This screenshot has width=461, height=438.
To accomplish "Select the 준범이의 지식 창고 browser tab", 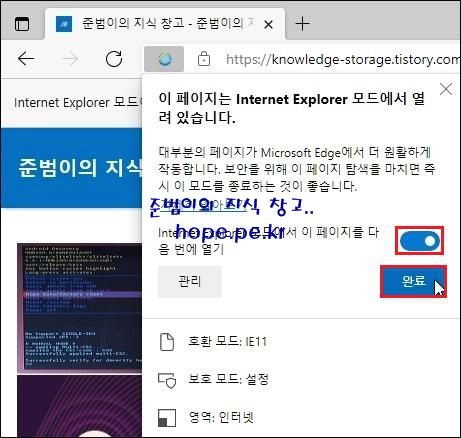I will (x=165, y=24).
